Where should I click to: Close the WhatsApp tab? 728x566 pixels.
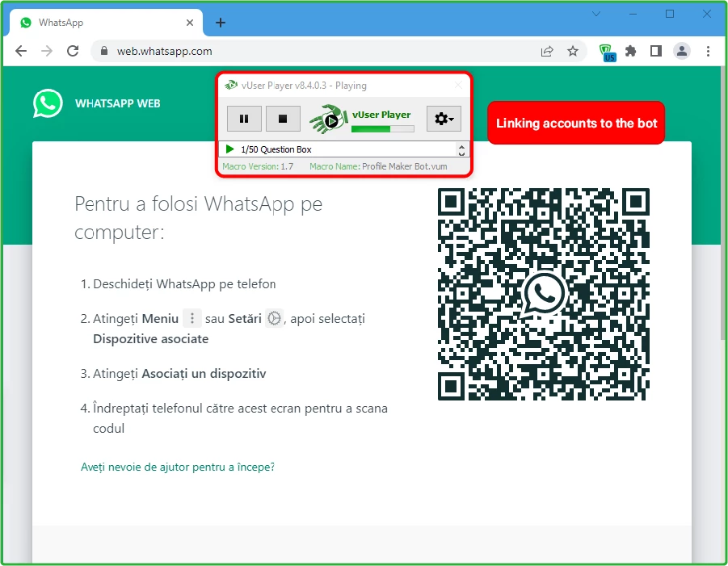pyautogui.click(x=189, y=23)
